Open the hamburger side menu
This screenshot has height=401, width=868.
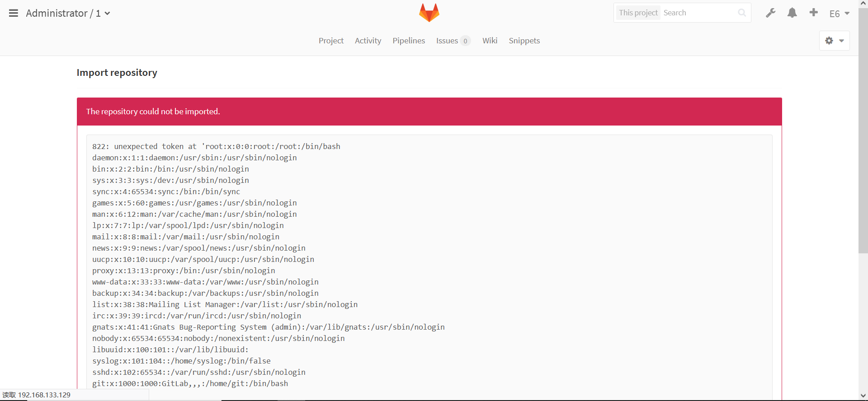14,13
